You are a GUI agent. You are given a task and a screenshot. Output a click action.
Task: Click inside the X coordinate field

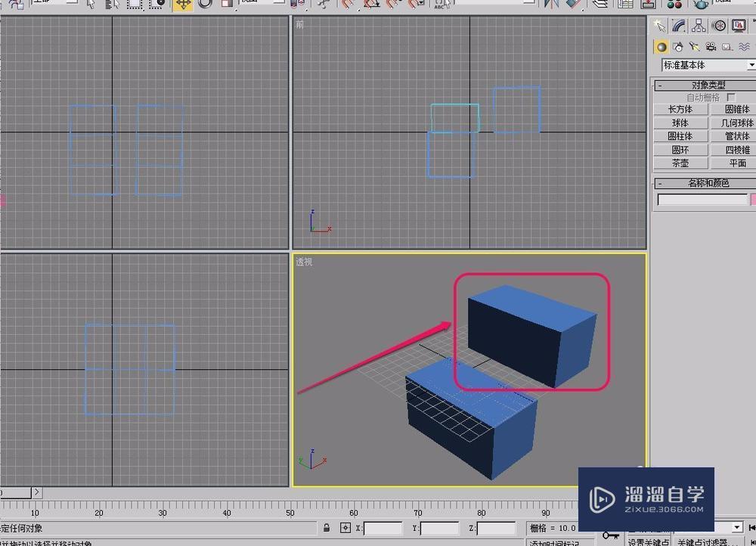(382, 527)
